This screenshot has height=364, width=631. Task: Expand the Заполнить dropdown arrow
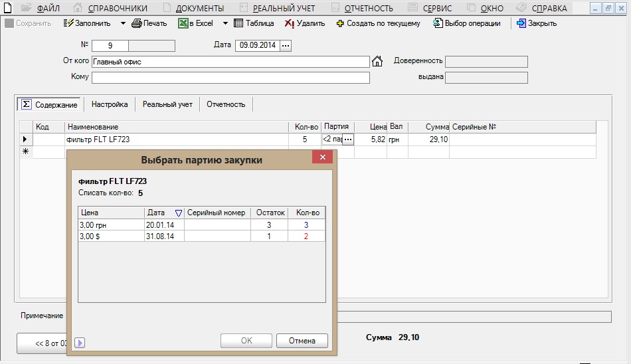(x=123, y=23)
